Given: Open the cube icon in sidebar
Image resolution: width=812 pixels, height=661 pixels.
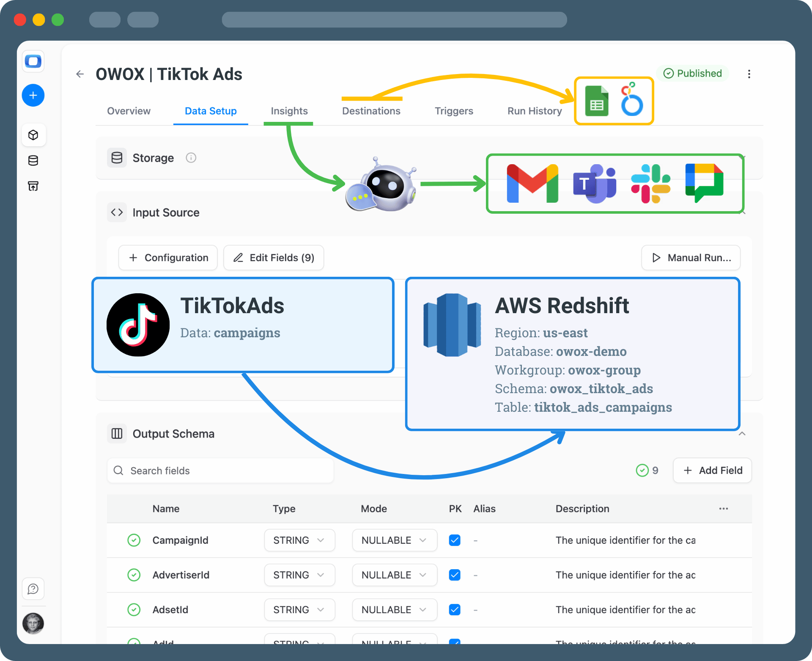Looking at the screenshot, I should pos(33,135).
